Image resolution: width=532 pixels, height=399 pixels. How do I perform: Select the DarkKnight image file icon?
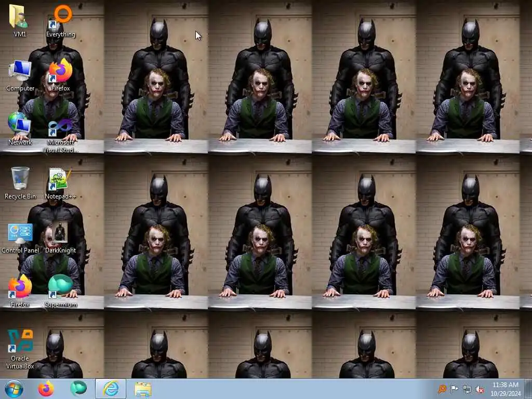(x=60, y=237)
